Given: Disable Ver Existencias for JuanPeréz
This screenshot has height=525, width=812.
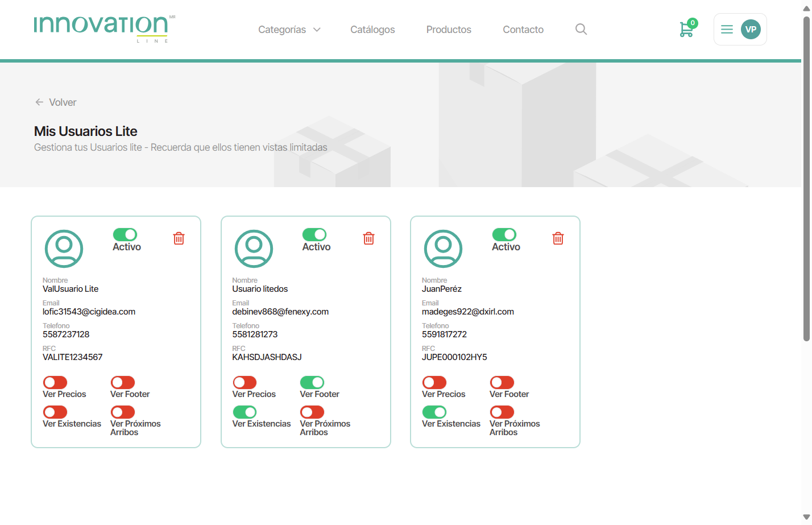Looking at the screenshot, I should pyautogui.click(x=434, y=412).
